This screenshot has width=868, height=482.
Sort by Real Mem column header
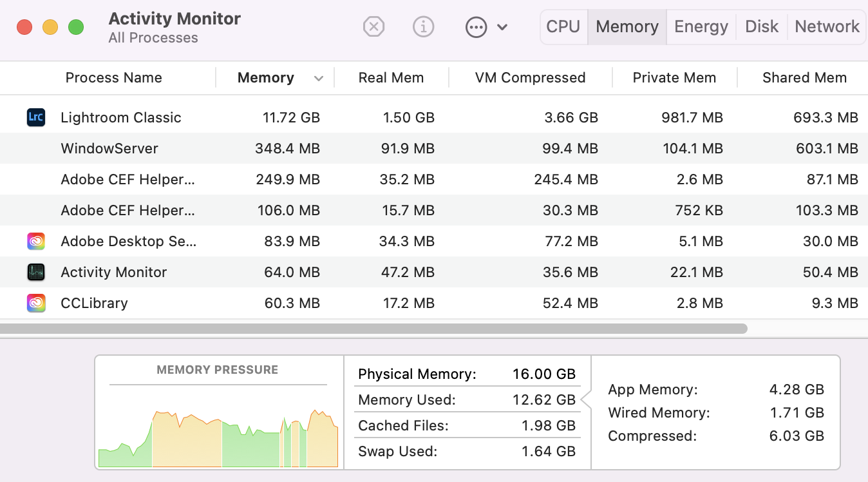tap(391, 78)
